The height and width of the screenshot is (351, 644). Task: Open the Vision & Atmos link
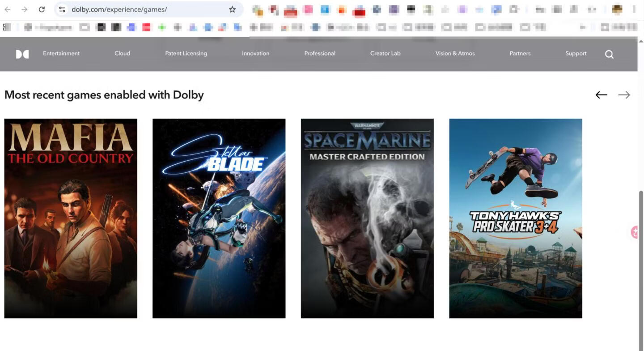[x=455, y=53]
